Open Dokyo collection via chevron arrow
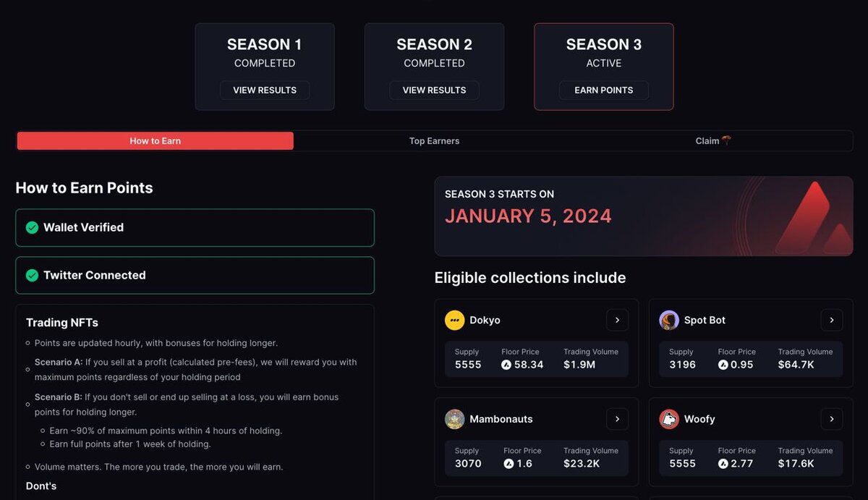Screen dimensions: 868x500 (617, 320)
